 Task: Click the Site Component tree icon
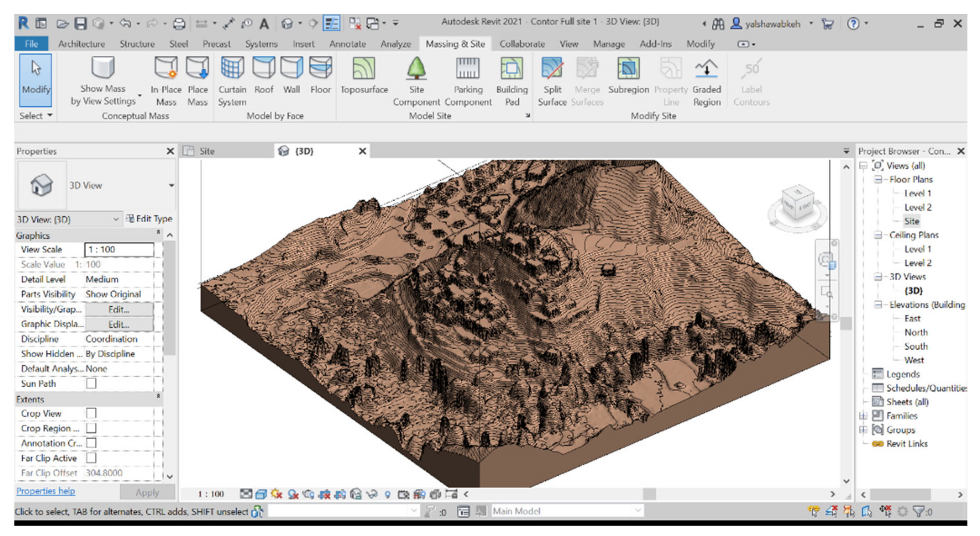tap(416, 69)
